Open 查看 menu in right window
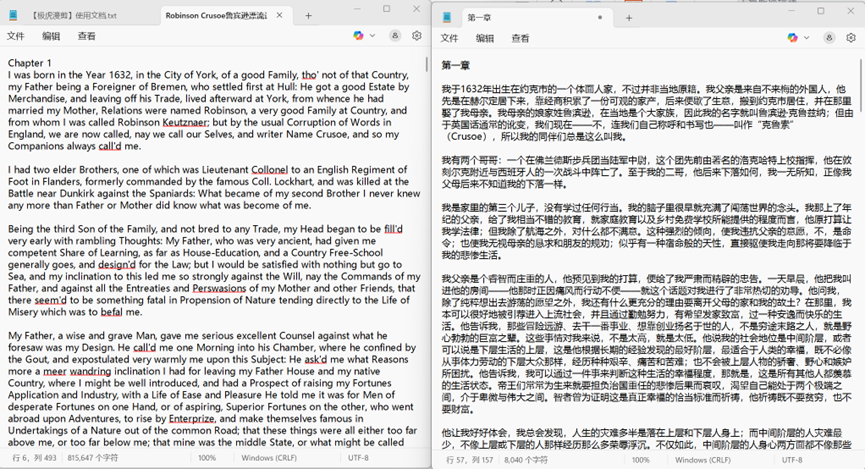 pos(520,38)
